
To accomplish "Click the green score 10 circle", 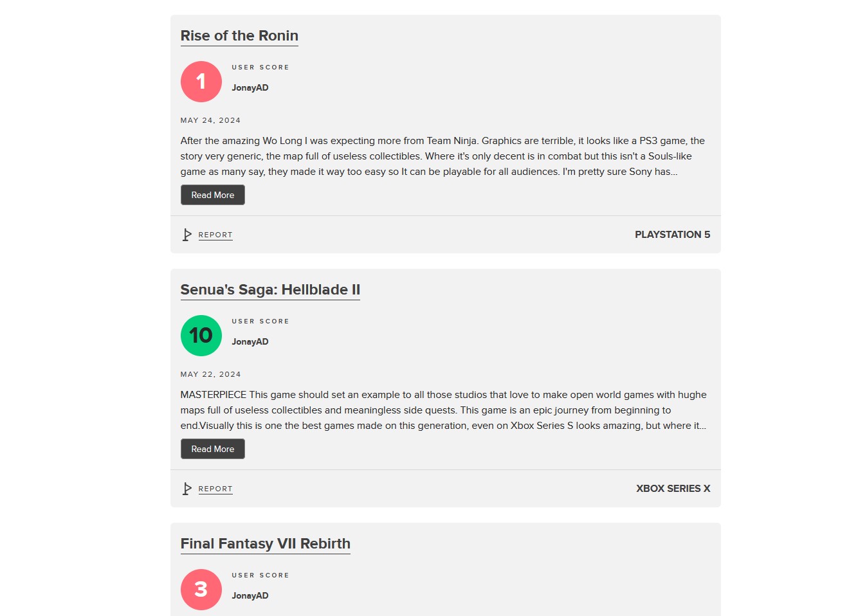I will (201, 336).
